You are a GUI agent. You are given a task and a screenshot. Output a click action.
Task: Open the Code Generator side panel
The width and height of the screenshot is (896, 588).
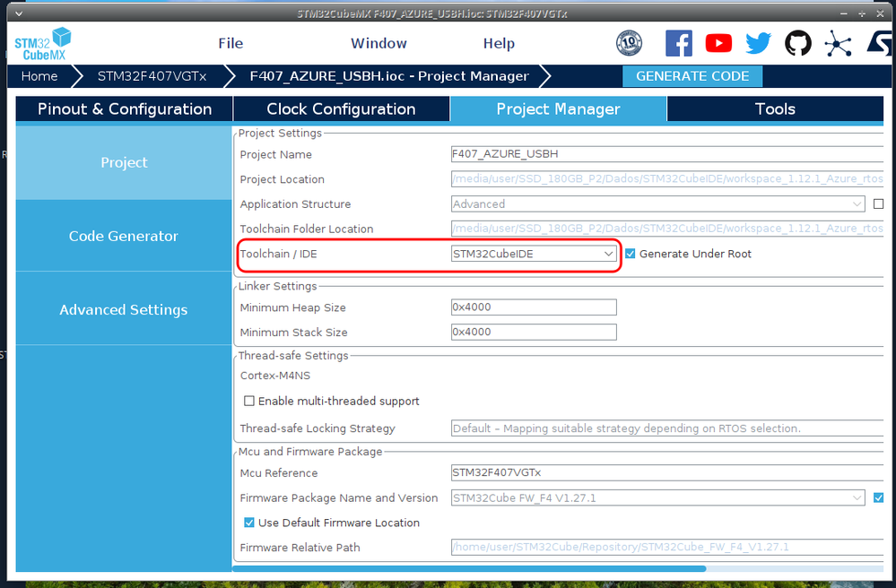124,236
